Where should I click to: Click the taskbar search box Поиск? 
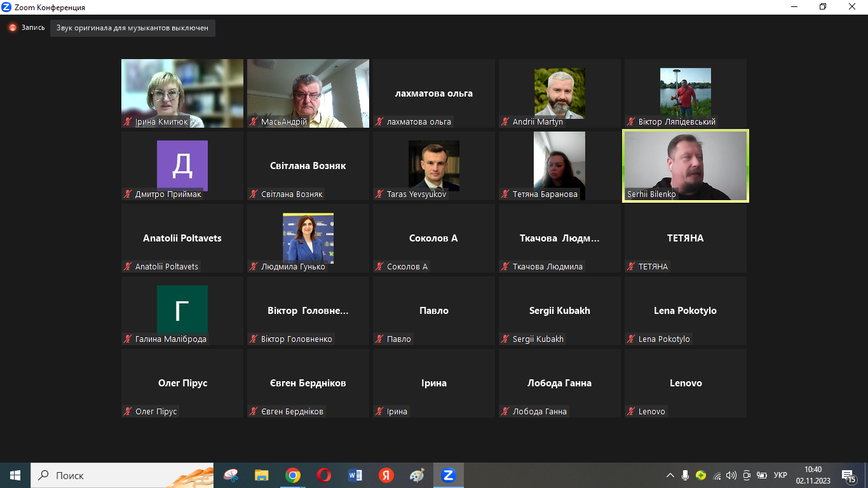[x=122, y=475]
